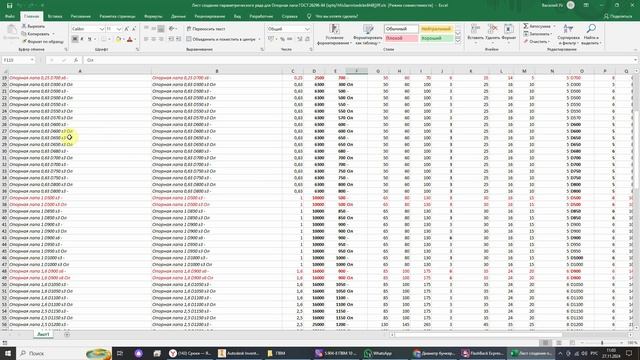
Task: Click Автосумма sigma icon
Action: (526, 26)
